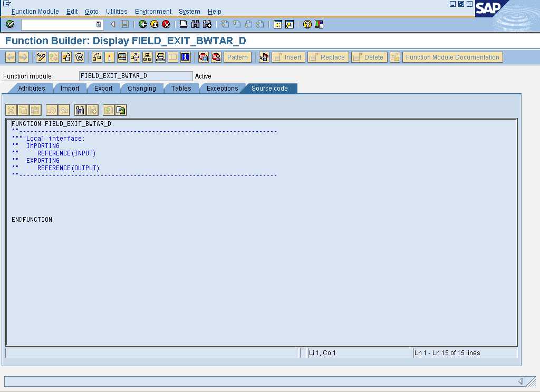Select the Save icon in the toolbar

coord(124,24)
